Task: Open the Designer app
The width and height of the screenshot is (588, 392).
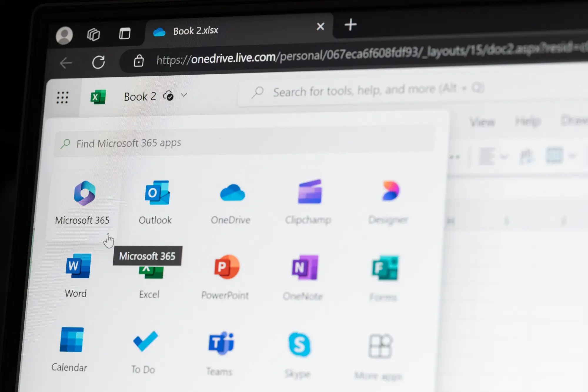Action: pos(389,203)
